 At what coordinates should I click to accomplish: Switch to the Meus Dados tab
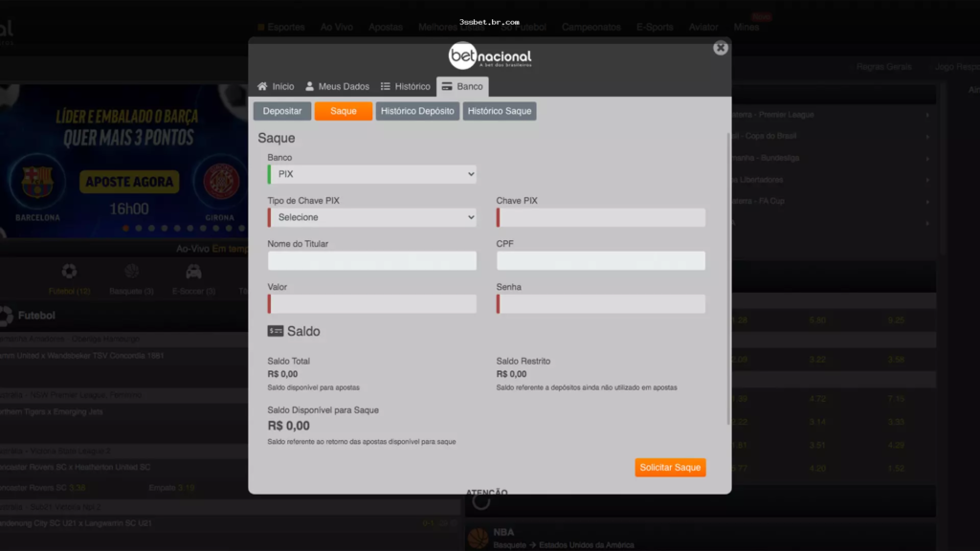click(337, 86)
